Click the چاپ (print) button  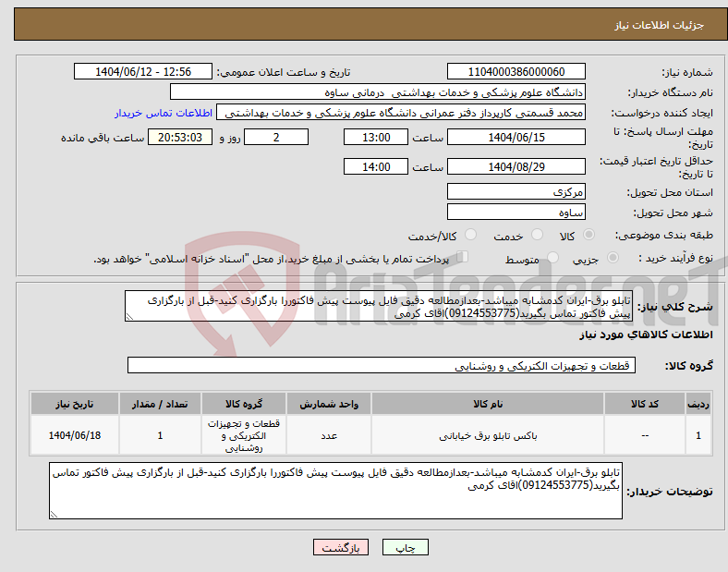[x=405, y=547]
